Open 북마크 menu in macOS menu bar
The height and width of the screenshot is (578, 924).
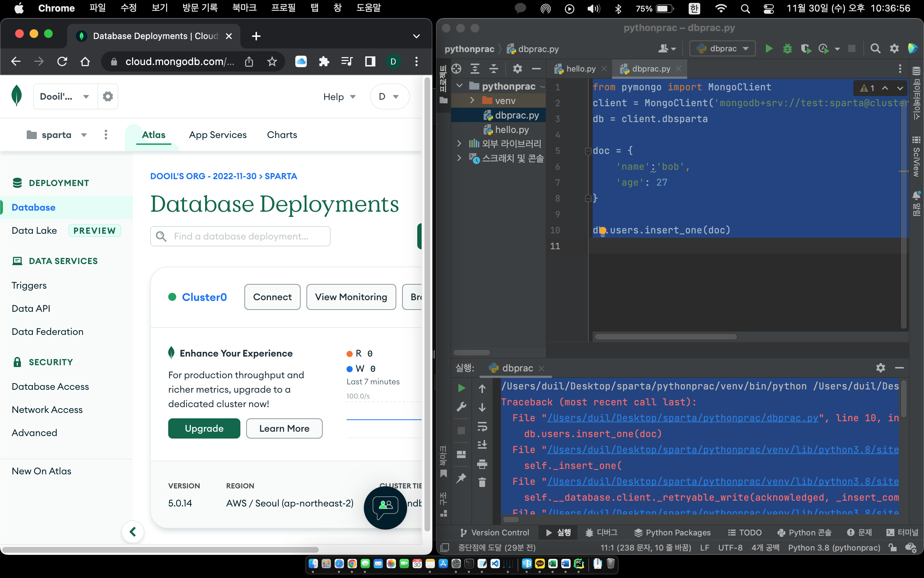click(244, 8)
